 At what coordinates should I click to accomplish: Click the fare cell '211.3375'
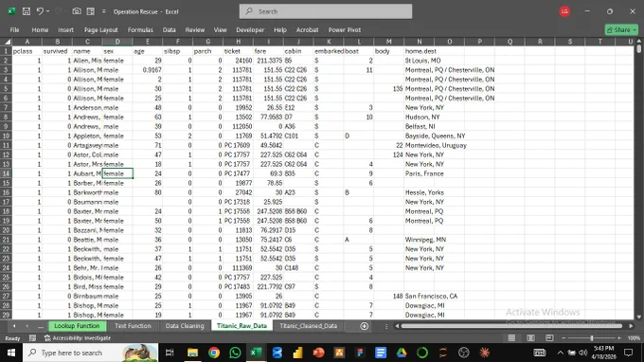268,61
